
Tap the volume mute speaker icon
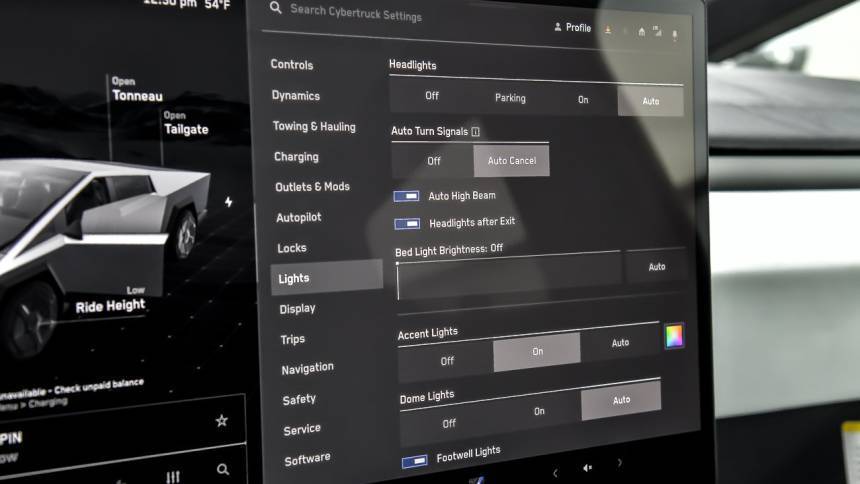pos(587,468)
